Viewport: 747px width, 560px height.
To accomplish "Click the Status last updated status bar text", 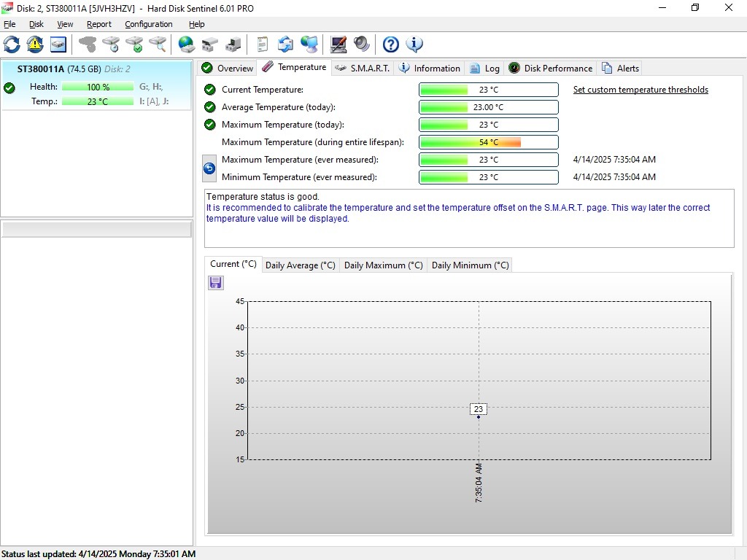I will [98, 554].
